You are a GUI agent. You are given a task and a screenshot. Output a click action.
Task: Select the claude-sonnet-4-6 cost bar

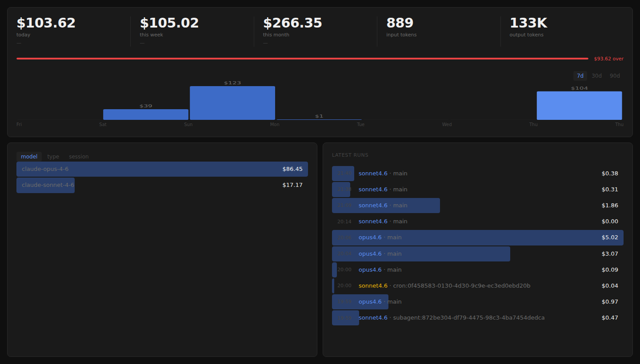click(45, 185)
